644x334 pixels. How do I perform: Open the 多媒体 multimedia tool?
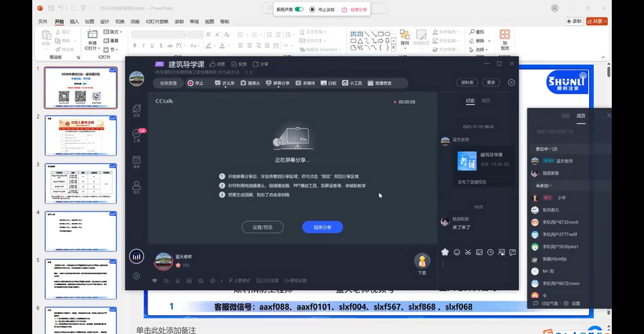pos(305,83)
